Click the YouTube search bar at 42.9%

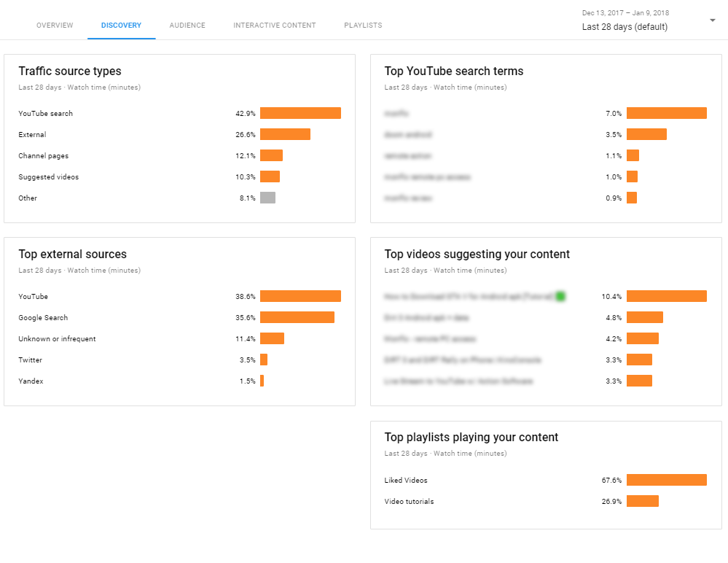click(300, 113)
